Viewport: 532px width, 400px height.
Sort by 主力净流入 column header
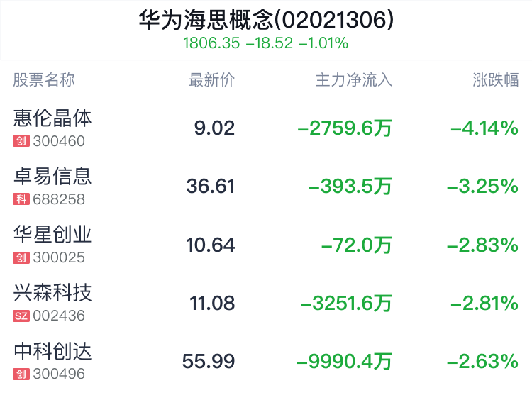(354, 80)
